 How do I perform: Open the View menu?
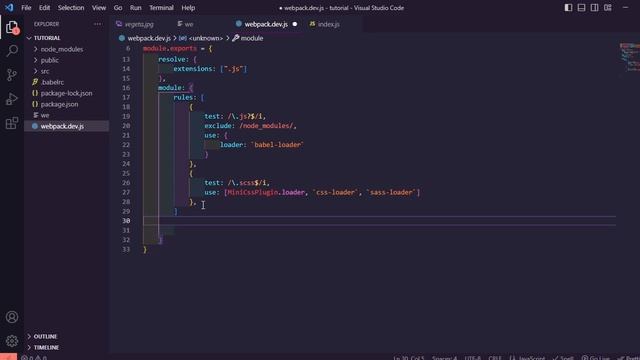click(x=99, y=7)
